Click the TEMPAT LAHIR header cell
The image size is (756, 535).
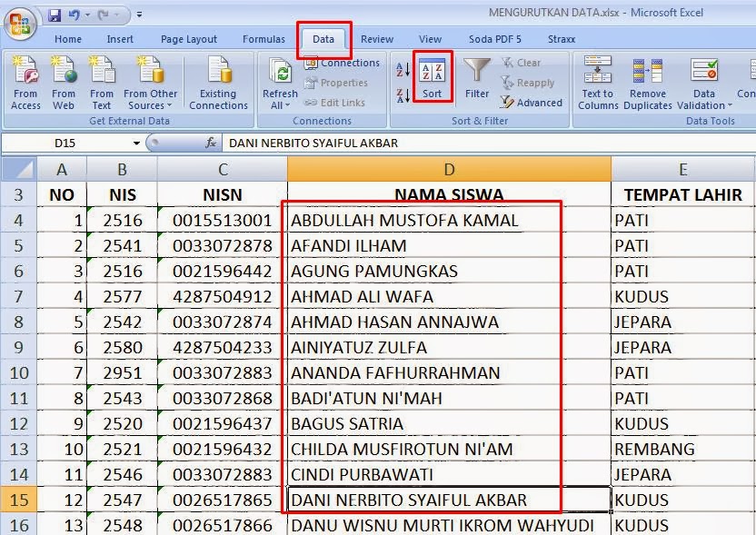tap(682, 194)
